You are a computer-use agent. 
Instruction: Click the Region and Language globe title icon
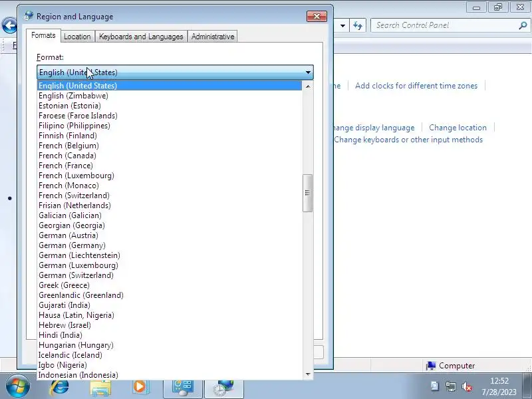[29, 15]
